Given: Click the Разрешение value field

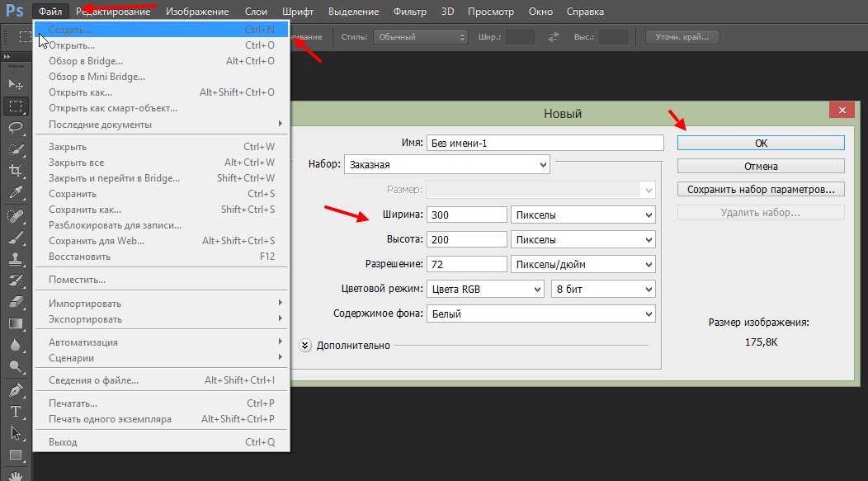Looking at the screenshot, I should [467, 264].
